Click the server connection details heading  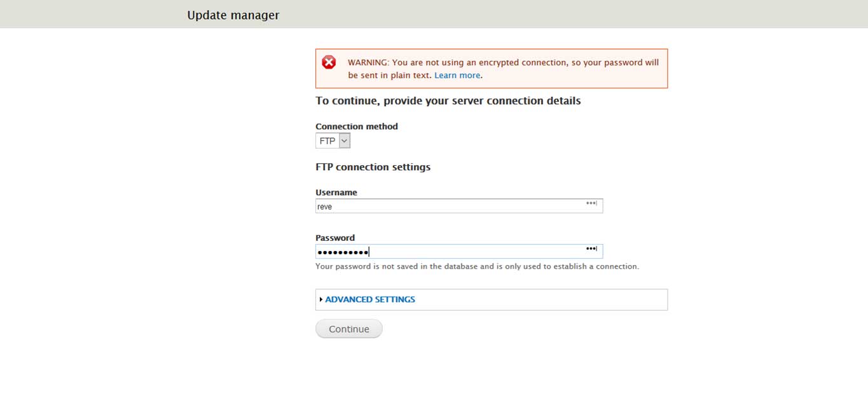tap(448, 100)
